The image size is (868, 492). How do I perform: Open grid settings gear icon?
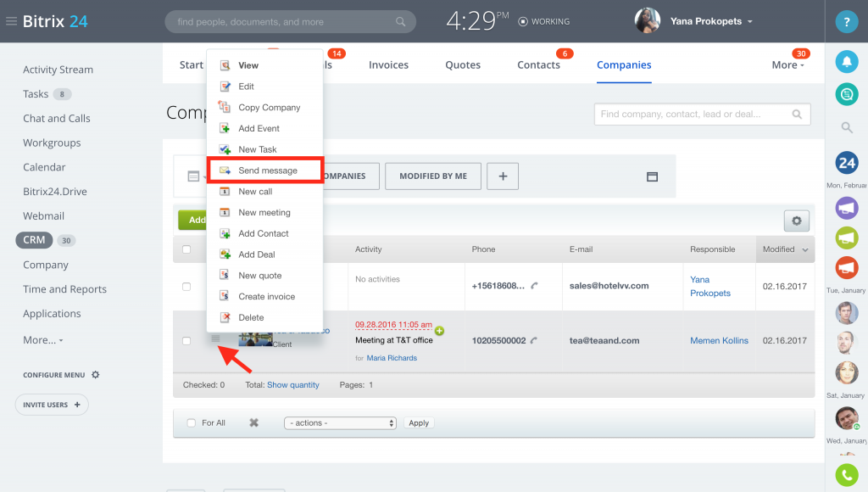pos(797,221)
